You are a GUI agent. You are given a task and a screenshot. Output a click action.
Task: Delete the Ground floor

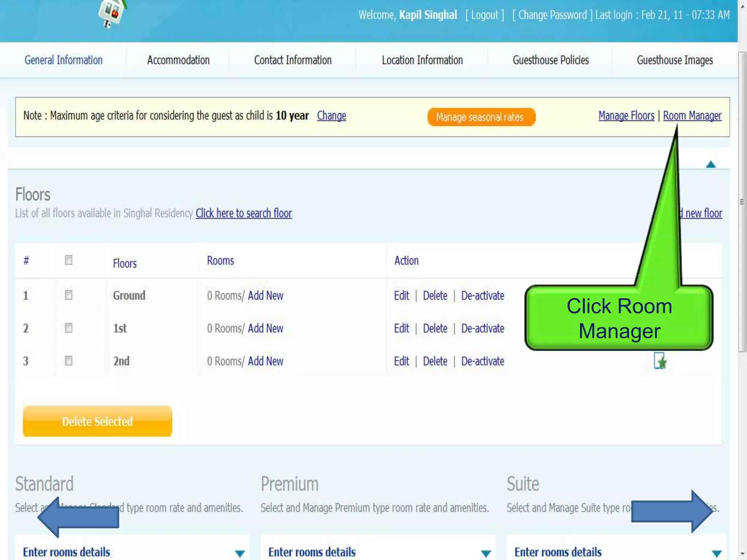click(435, 295)
